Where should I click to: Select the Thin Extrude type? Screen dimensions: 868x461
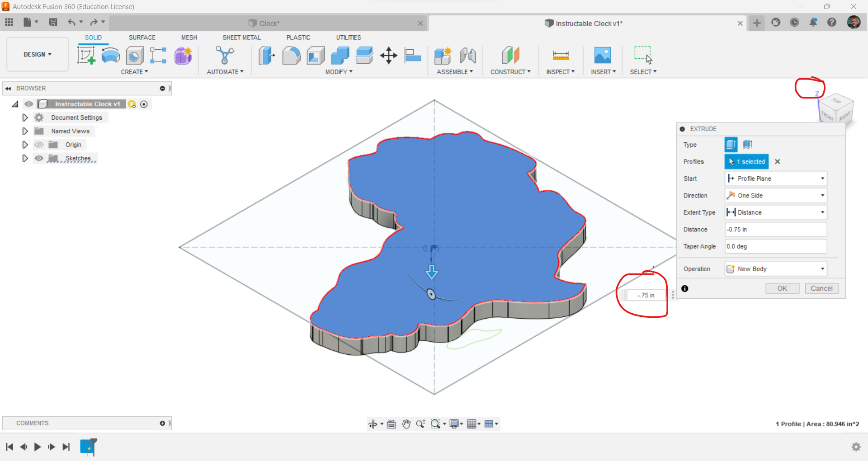[x=747, y=145]
